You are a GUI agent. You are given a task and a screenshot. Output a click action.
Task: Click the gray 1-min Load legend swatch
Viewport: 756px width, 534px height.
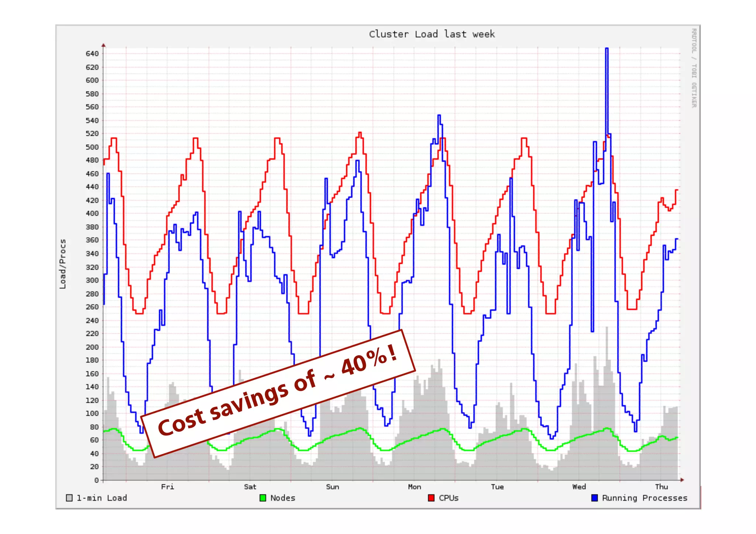69,498
